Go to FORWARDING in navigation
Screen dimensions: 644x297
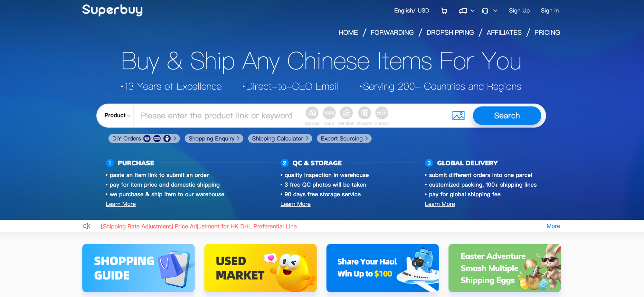coord(392,32)
